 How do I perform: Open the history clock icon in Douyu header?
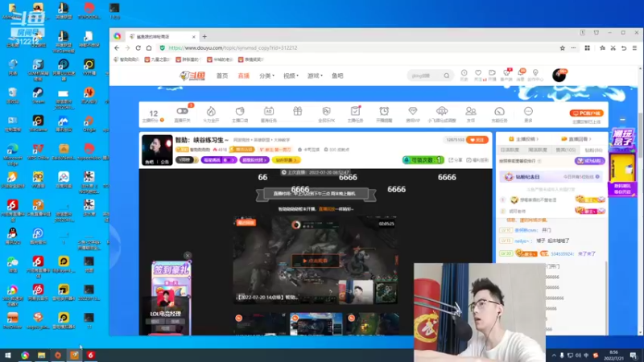tap(464, 75)
